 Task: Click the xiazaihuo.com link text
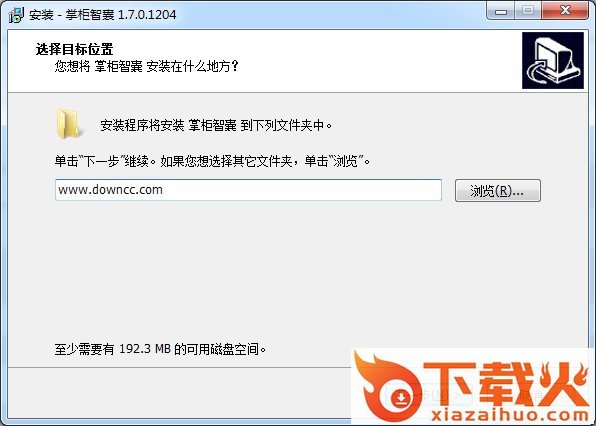point(510,415)
